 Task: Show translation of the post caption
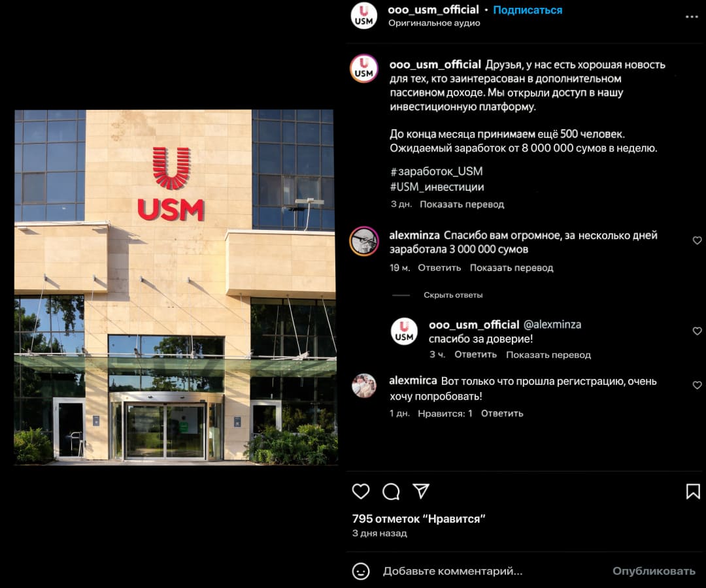pyautogui.click(x=462, y=204)
